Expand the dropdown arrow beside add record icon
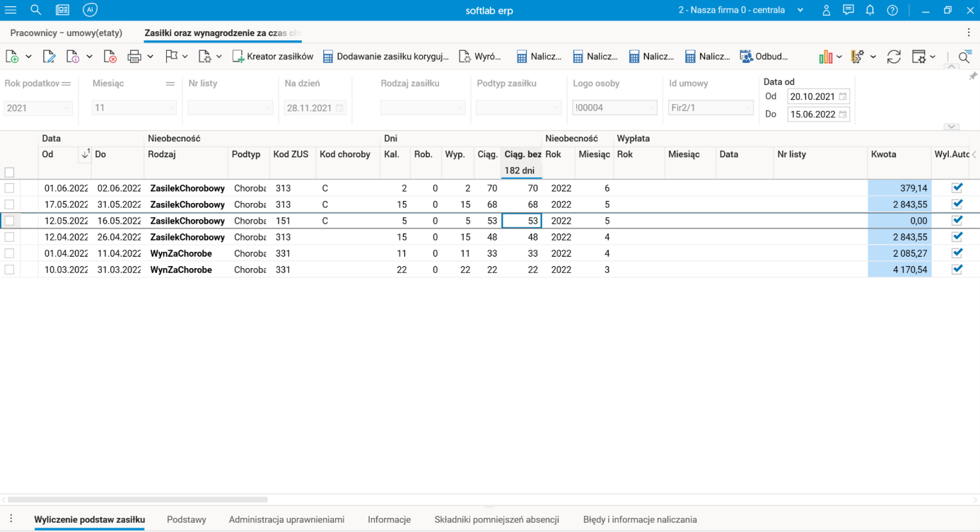This screenshot has height=532, width=980. click(28, 57)
